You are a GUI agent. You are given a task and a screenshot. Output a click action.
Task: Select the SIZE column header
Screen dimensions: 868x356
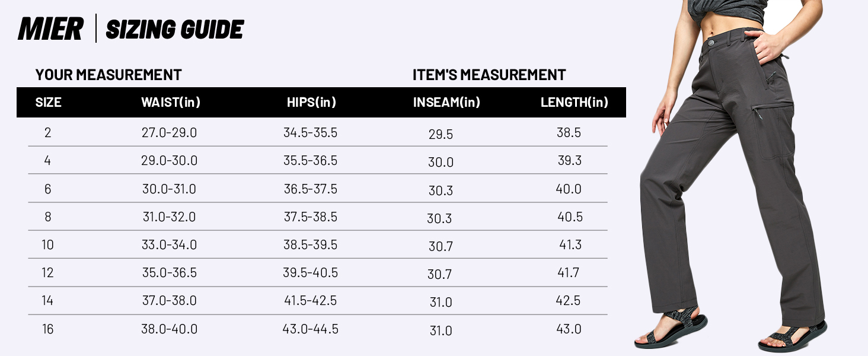[48, 103]
